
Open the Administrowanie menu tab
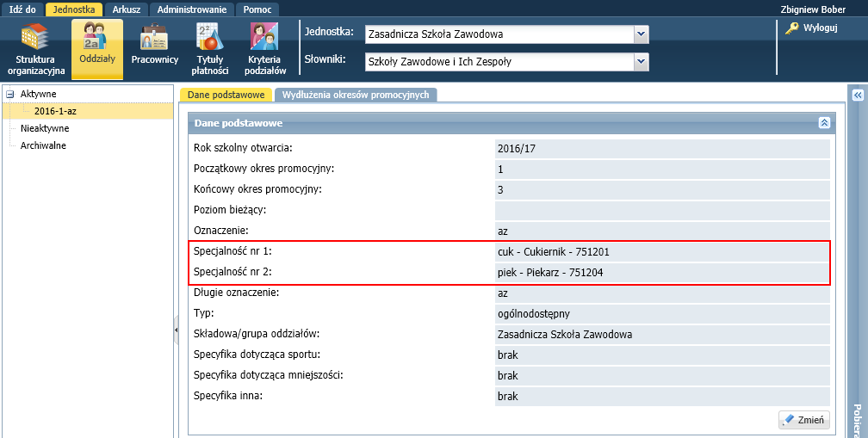(191, 9)
